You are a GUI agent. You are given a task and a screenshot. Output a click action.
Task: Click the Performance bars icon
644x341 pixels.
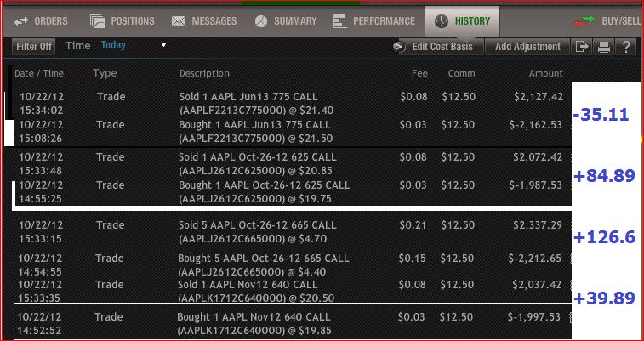point(339,21)
